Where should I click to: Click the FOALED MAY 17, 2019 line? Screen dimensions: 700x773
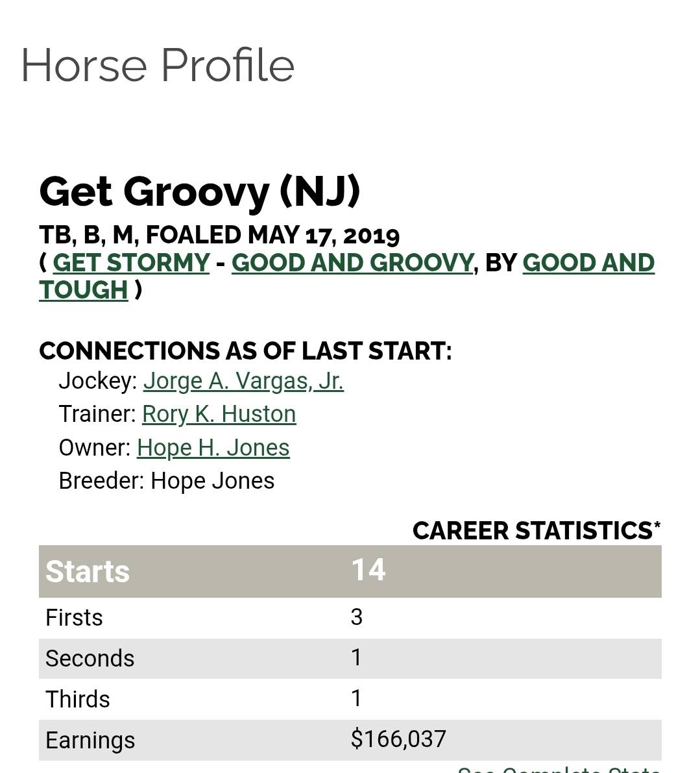(219, 235)
